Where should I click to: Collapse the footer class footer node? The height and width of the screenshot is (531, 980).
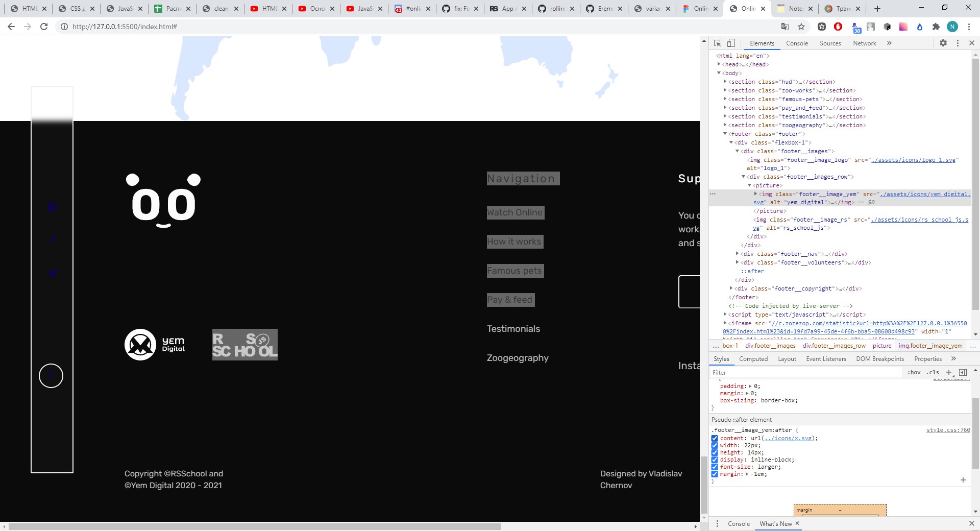[x=725, y=134]
